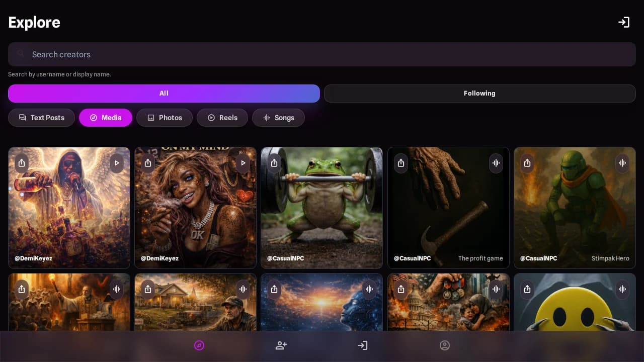Open the compass Explore icon in bottom bar
Viewport: 644px width, 362px height.
[199, 345]
